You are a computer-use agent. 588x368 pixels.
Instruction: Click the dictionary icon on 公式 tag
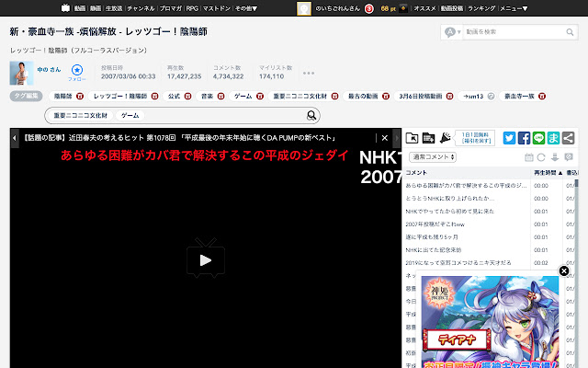pyautogui.click(x=187, y=96)
